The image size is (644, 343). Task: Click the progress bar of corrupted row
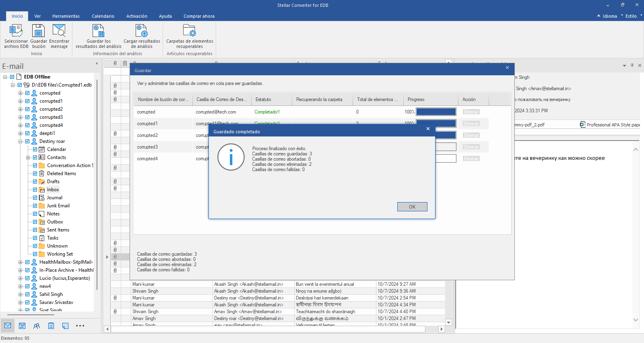(x=436, y=112)
